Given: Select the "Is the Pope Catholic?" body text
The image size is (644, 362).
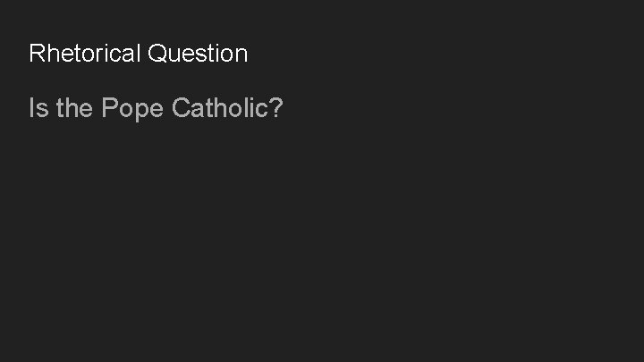Looking at the screenshot, I should click(156, 110).
